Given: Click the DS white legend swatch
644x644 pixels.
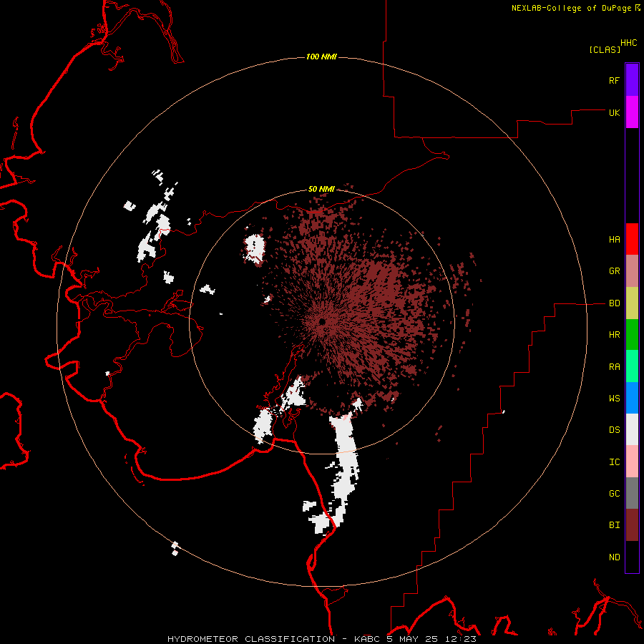Looking at the screenshot, I should coord(632,429).
